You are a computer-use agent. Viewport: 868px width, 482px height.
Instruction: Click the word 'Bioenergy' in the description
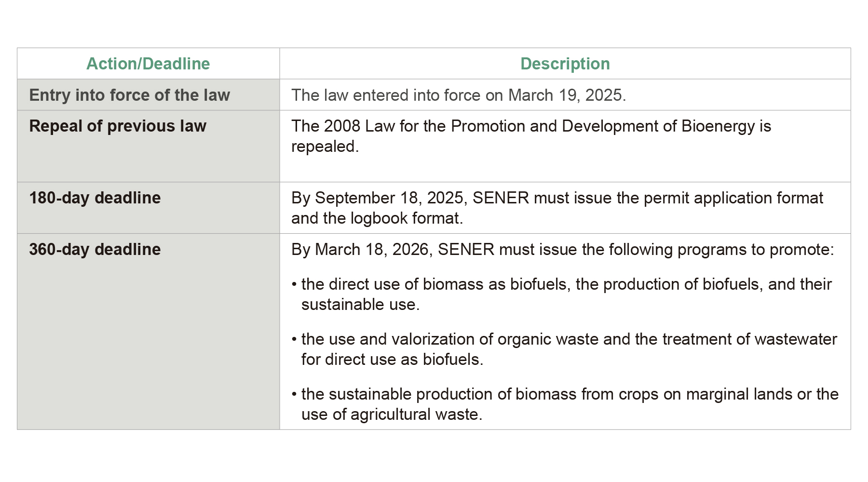click(x=718, y=126)
